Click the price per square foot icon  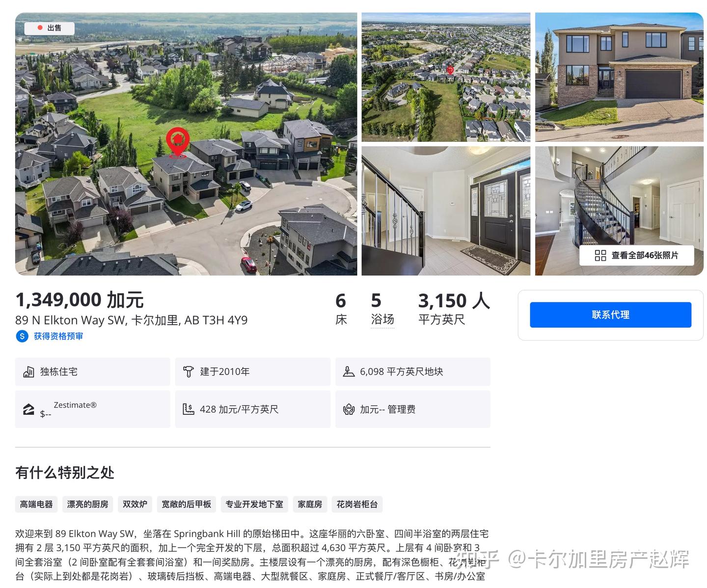[189, 409]
